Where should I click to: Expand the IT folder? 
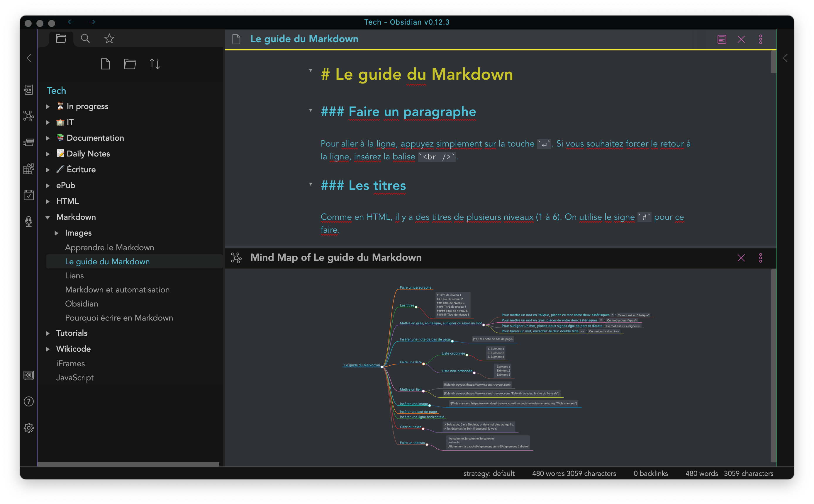(x=48, y=122)
